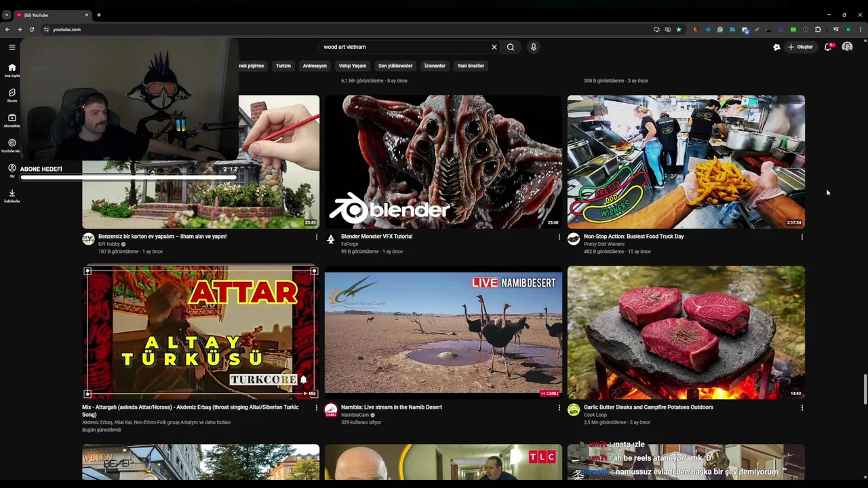
Task: Open the FxForge channel avatar
Action: pos(331,239)
